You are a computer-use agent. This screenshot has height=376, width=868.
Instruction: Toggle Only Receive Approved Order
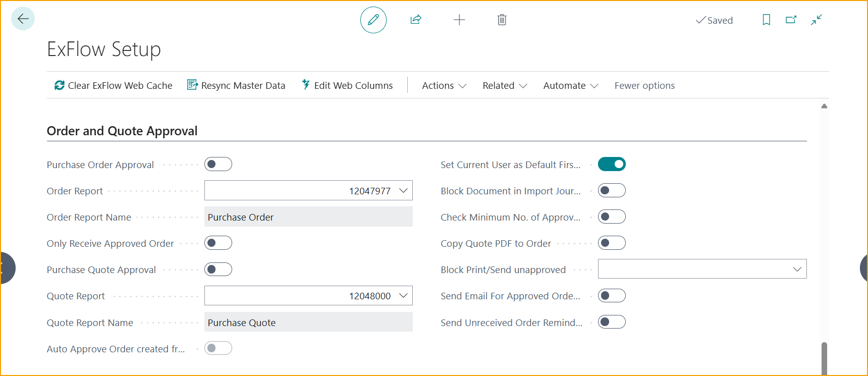pyautogui.click(x=218, y=243)
